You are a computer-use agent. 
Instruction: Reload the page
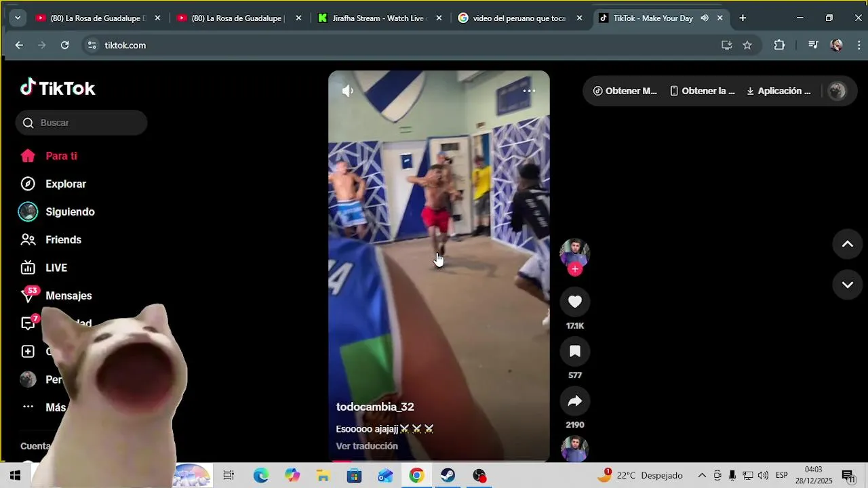pyautogui.click(x=64, y=45)
